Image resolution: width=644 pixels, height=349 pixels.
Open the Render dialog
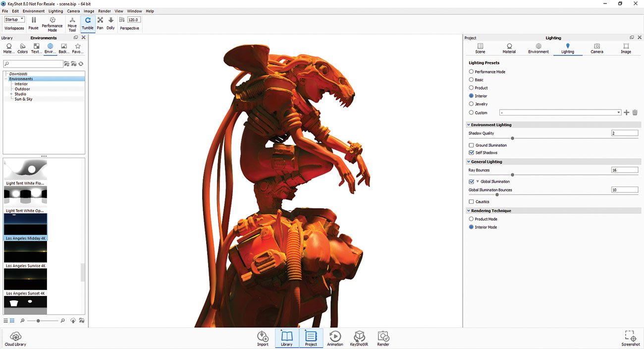pyautogui.click(x=383, y=338)
